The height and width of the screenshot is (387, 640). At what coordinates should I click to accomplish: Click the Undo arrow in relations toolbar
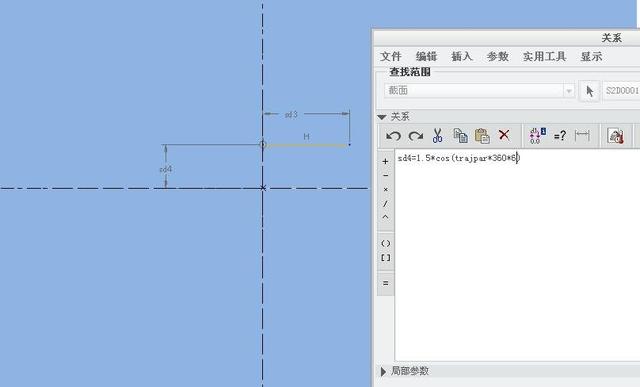393,136
